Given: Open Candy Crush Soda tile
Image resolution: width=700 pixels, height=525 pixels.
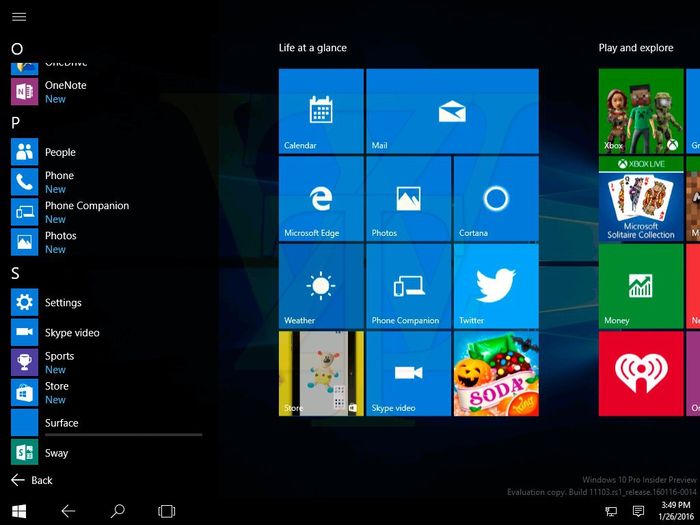Looking at the screenshot, I should click(x=496, y=374).
